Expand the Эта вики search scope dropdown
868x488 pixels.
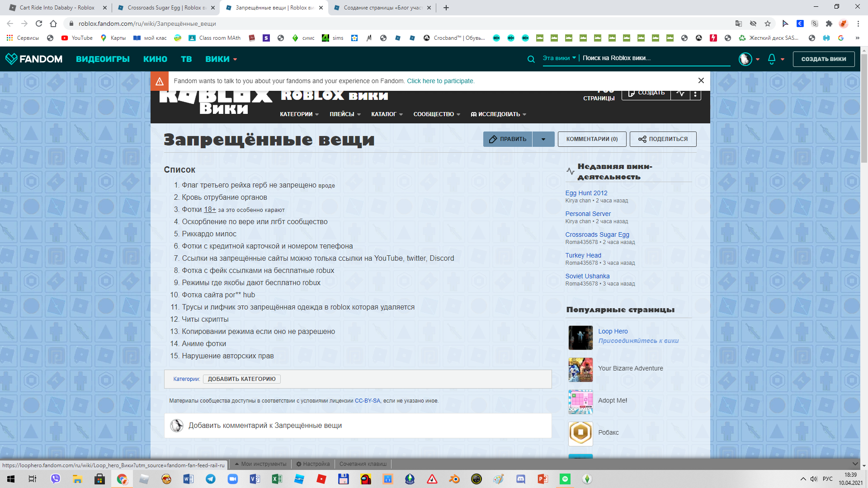[559, 58]
